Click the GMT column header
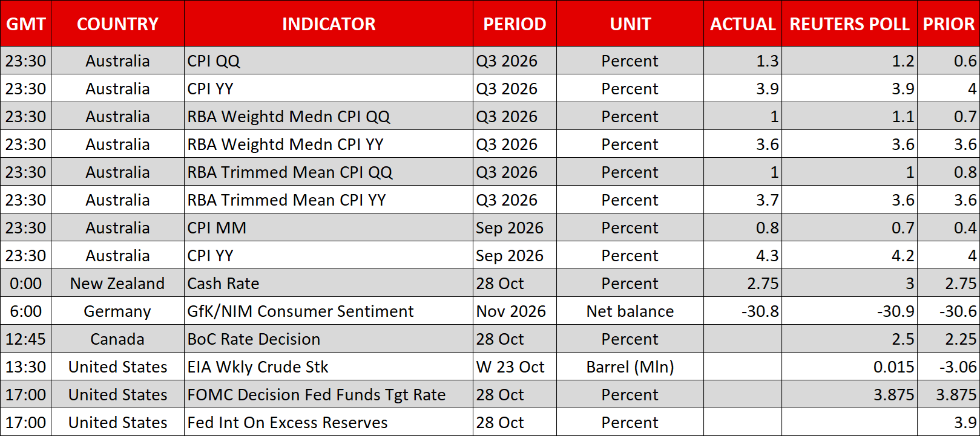980x436 pixels. tap(26, 24)
